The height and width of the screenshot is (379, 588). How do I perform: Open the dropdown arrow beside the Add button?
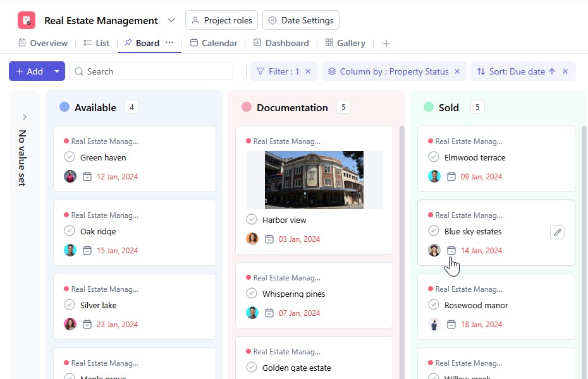pos(57,71)
